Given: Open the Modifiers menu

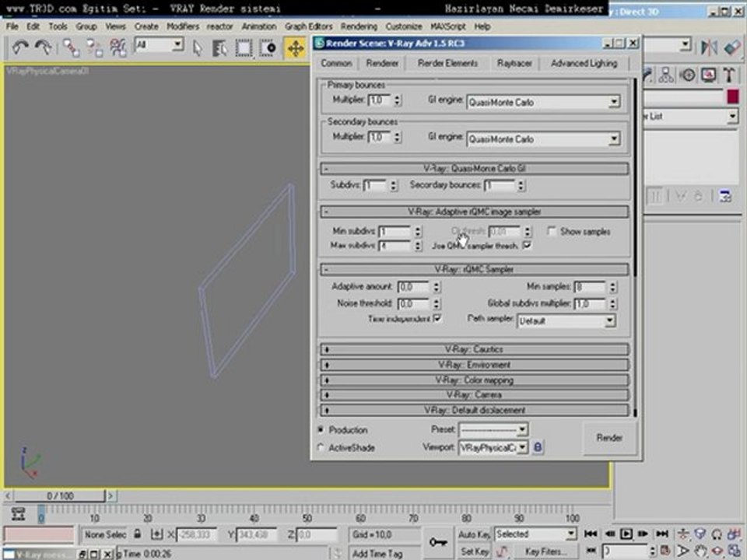Looking at the screenshot, I should (x=183, y=26).
